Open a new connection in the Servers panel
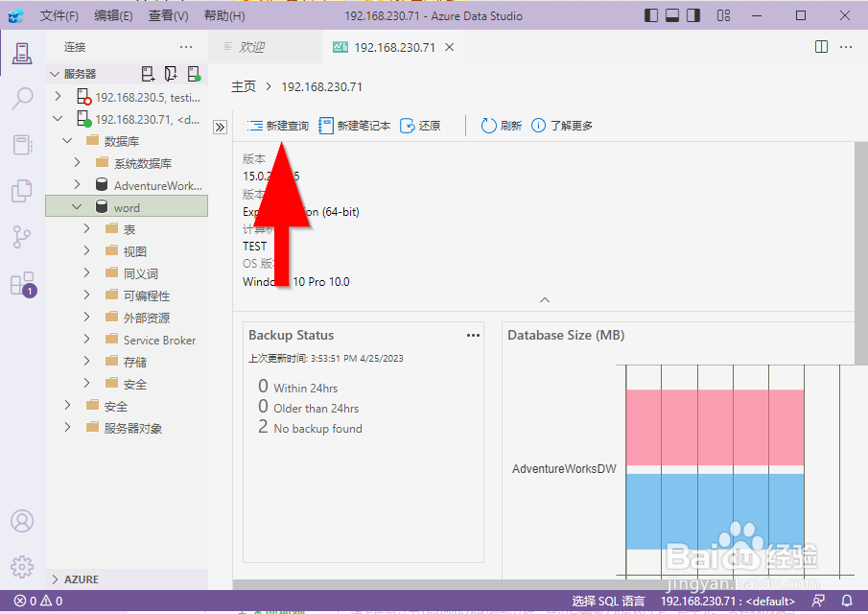The image size is (868, 614). (148, 73)
